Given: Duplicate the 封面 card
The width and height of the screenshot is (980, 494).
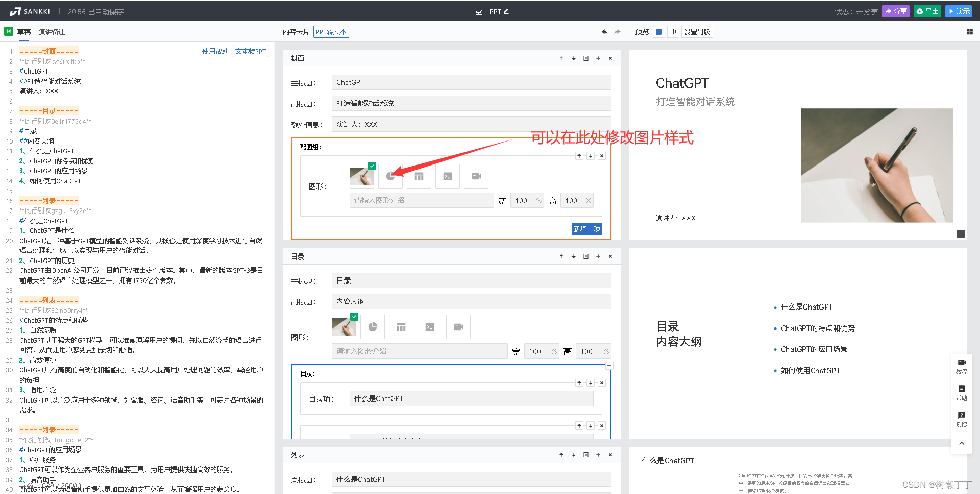Looking at the screenshot, I should pyautogui.click(x=586, y=58).
